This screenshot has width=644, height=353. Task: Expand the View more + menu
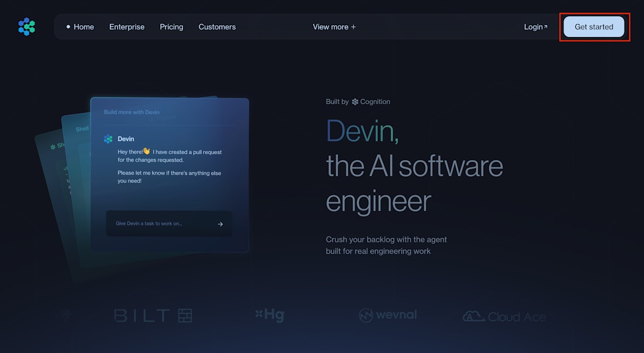pyautogui.click(x=334, y=27)
